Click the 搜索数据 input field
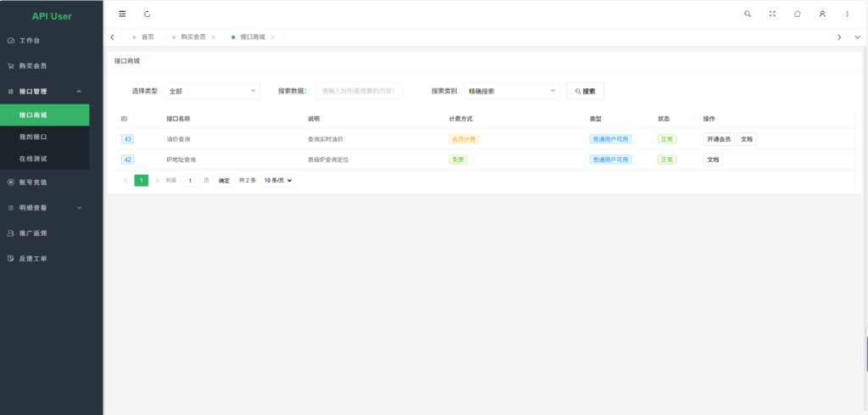Viewport: 868px width, 415px height. (359, 91)
